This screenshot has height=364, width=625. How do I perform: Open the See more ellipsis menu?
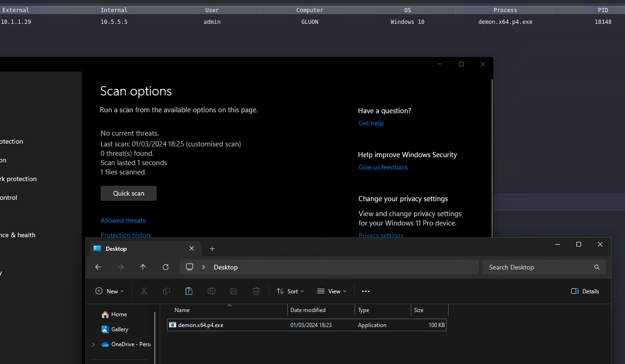click(x=366, y=291)
